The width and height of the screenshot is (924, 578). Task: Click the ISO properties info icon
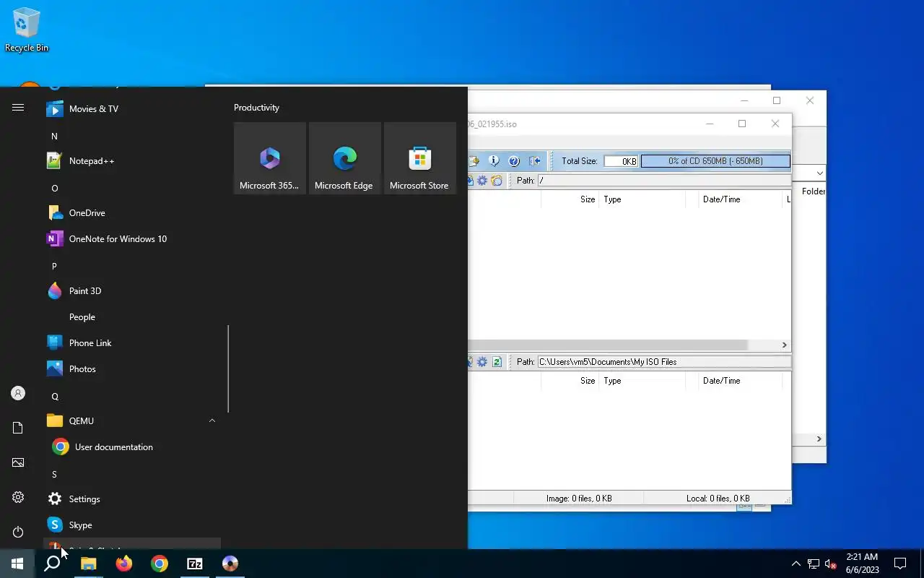coord(494,161)
